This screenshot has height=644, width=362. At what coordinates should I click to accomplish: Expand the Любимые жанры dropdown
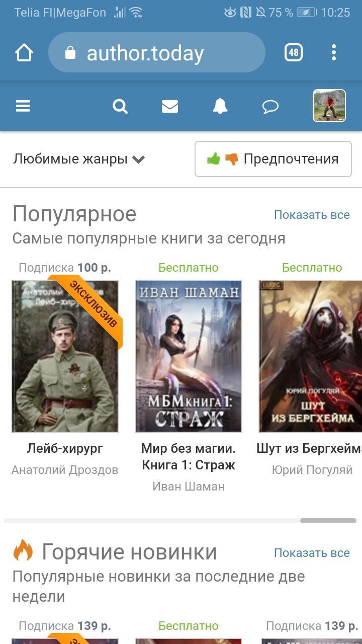(x=79, y=159)
